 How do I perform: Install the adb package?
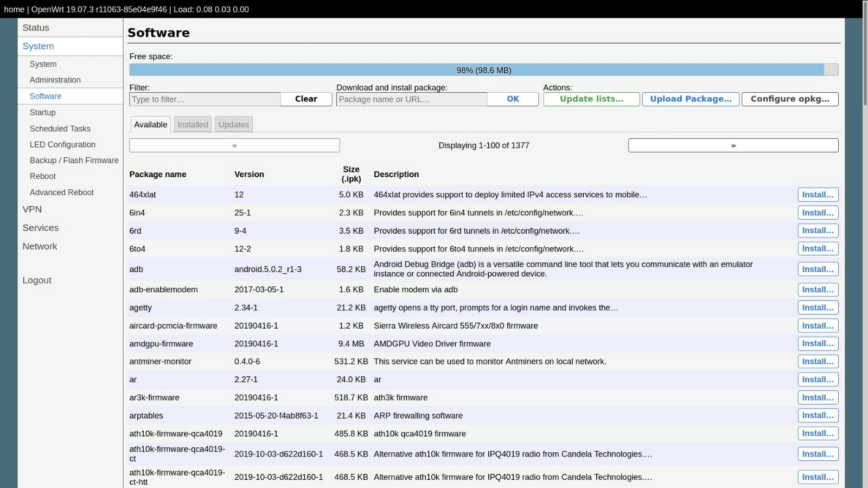click(x=818, y=269)
